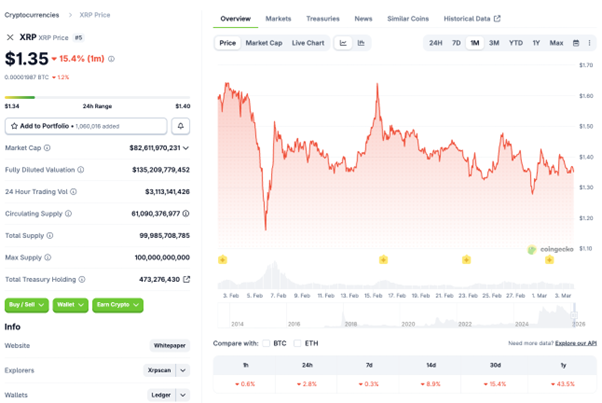Enable the ETH comparison checkbox
The image size is (602, 403).
[x=297, y=343]
